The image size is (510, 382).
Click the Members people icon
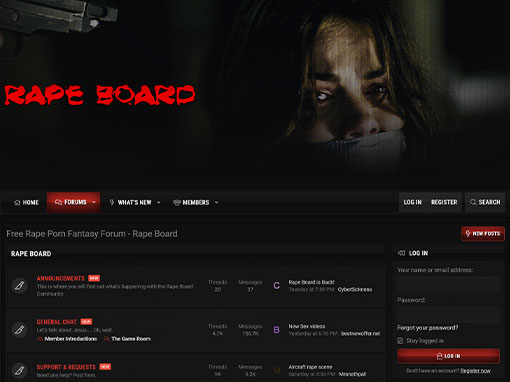pos(177,202)
